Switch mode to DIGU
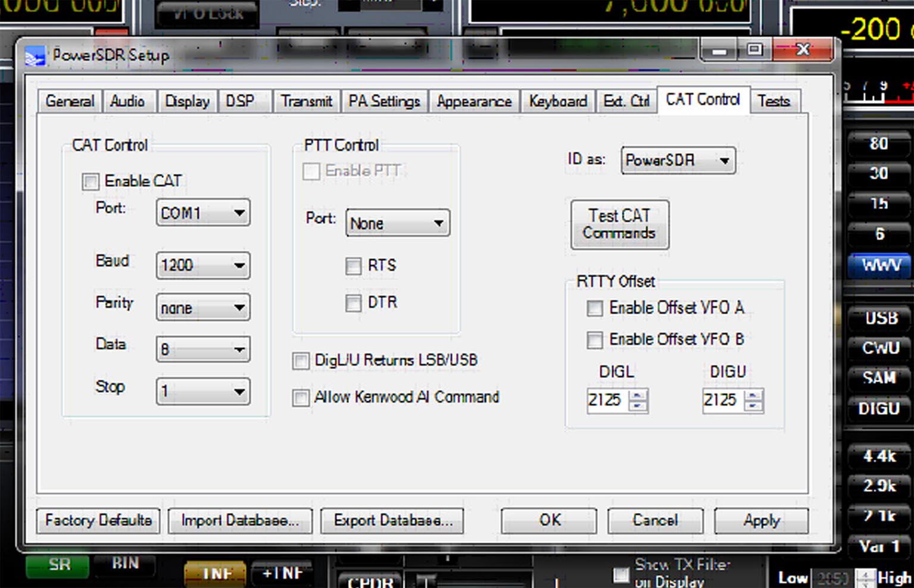914x588 pixels. (880, 408)
